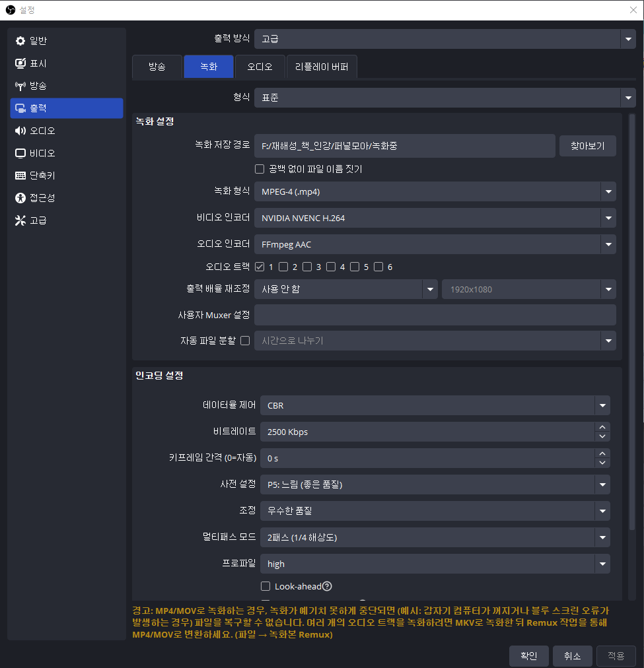
Task: Click the 적용 button
Action: 616,656
